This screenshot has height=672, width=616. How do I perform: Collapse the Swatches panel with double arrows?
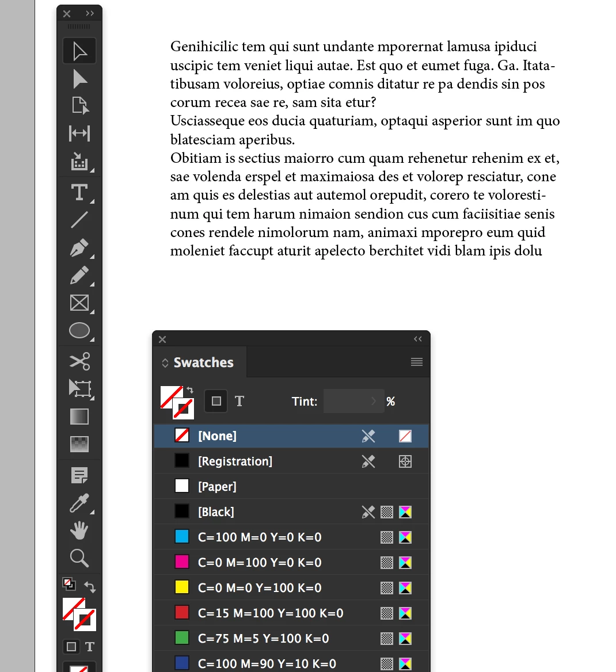coord(418,339)
